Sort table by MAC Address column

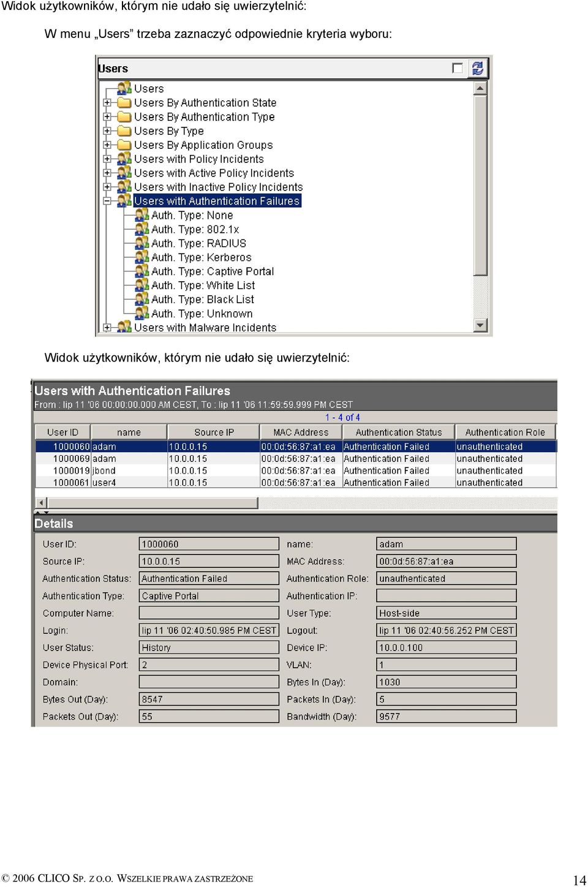pos(301,432)
